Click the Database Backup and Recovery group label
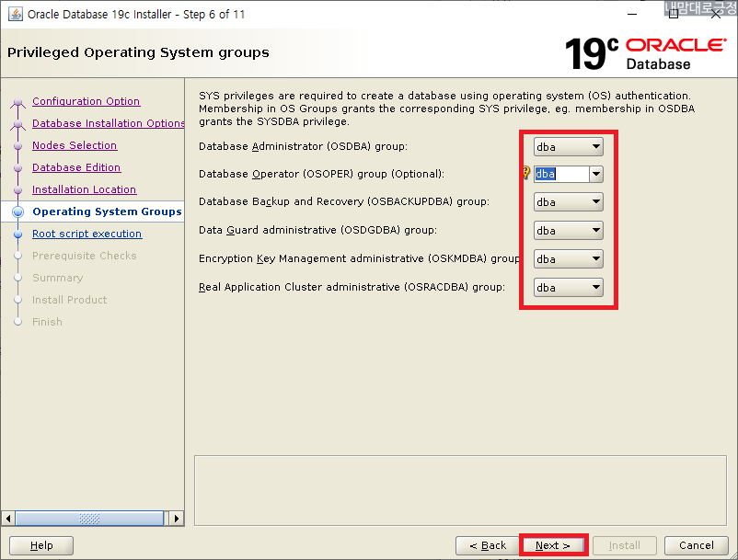 pyautogui.click(x=344, y=201)
